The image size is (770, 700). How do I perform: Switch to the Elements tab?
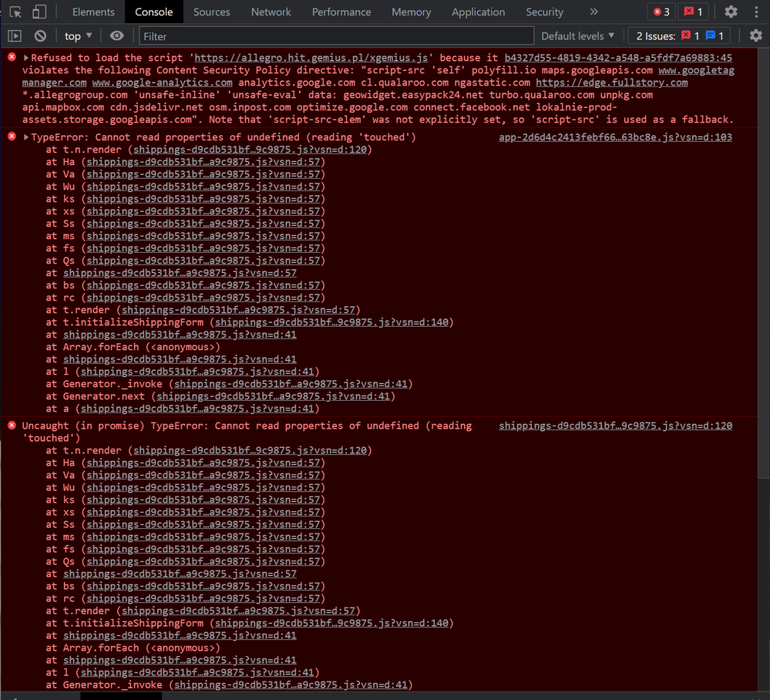coord(93,12)
